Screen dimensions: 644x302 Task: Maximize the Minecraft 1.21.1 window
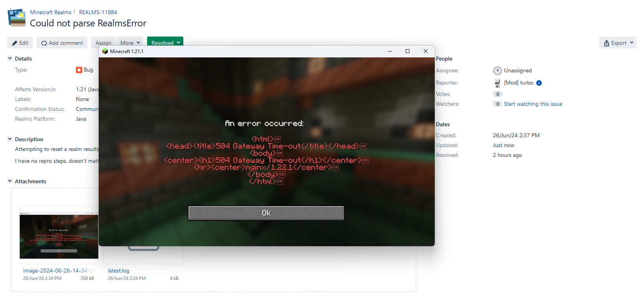point(408,52)
